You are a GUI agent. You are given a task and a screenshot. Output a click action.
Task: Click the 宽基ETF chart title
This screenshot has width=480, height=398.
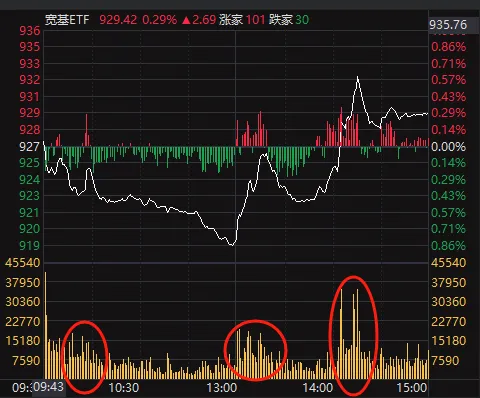[67, 20]
